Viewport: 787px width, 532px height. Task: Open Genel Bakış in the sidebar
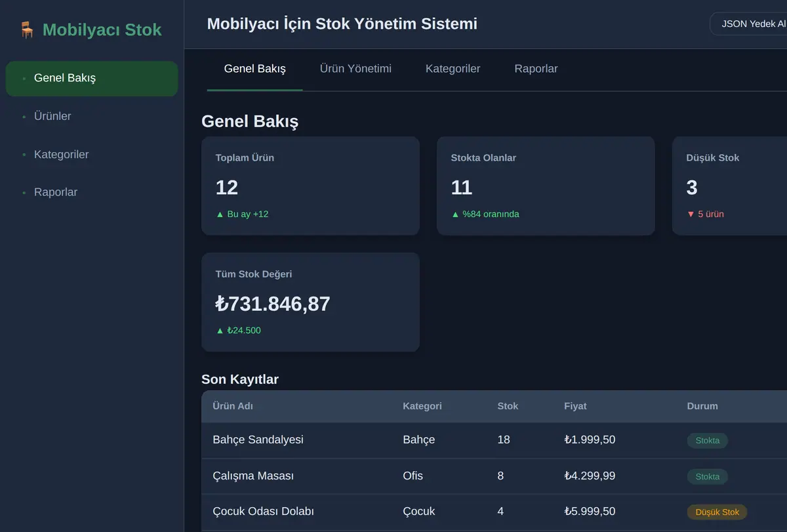[x=92, y=78]
